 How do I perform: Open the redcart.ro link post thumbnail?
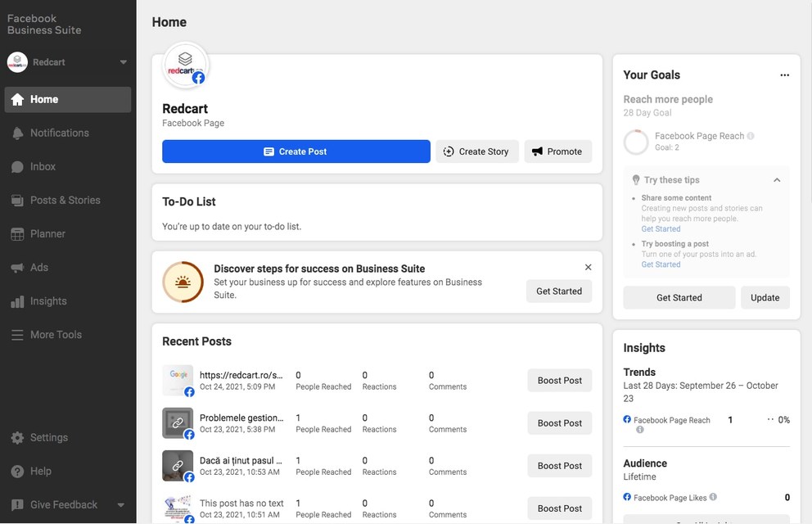(x=178, y=380)
